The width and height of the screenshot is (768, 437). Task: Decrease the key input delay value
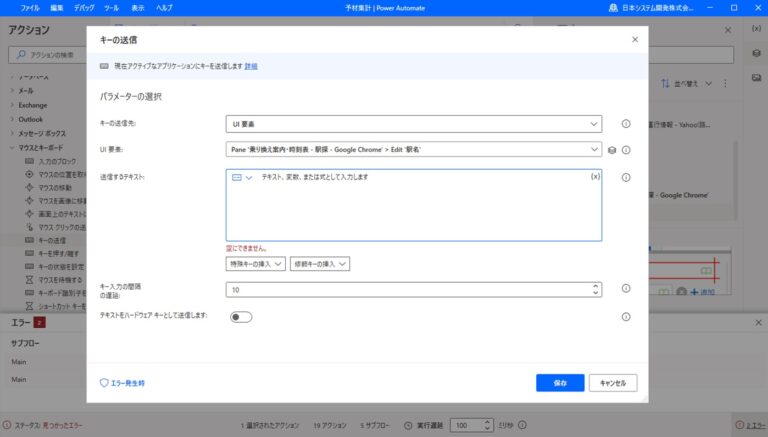pyautogui.click(x=596, y=293)
